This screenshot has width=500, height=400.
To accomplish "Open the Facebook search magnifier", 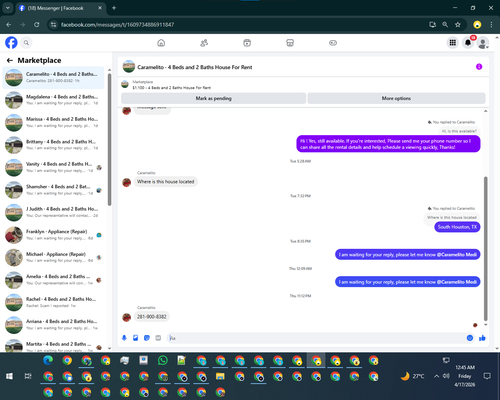I will pos(26,43).
